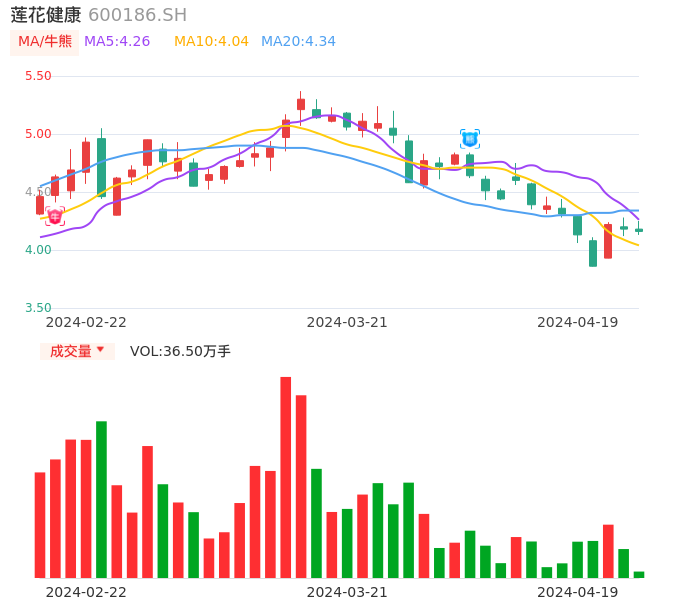Click the 2024-04-19 date under the price chart

[x=578, y=322]
